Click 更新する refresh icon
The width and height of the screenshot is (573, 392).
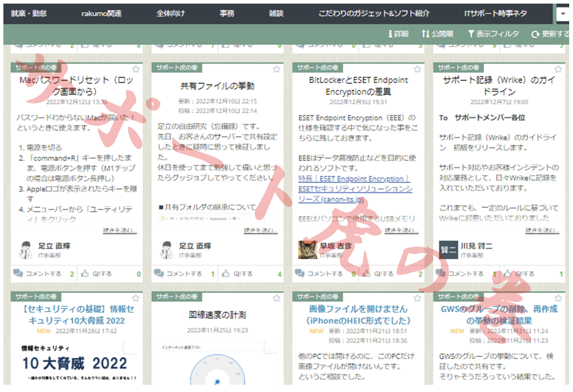pyautogui.click(x=536, y=34)
